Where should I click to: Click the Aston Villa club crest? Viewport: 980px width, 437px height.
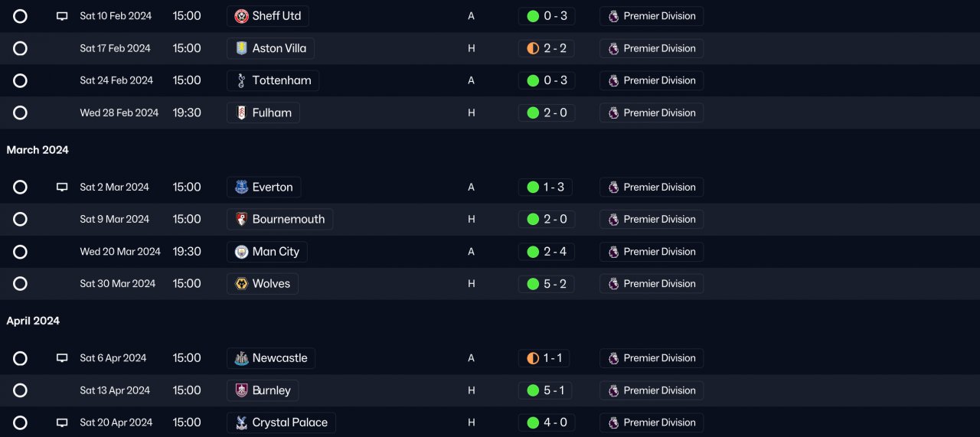click(241, 48)
